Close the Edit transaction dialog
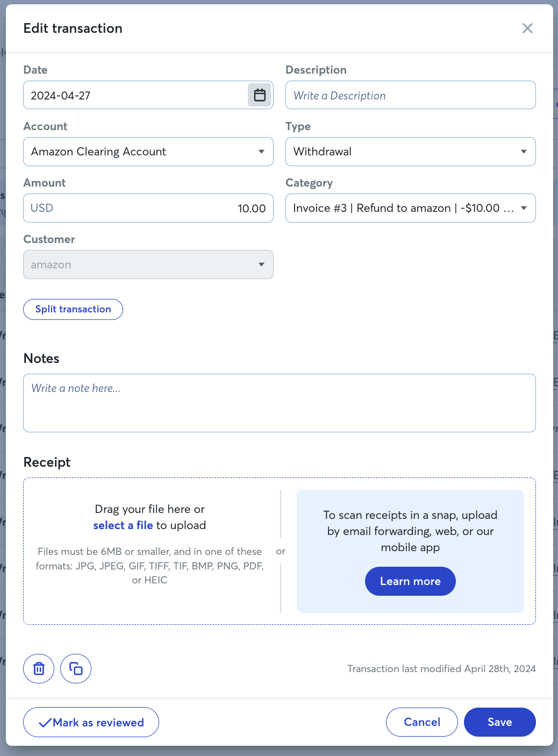The width and height of the screenshot is (558, 756). pos(527,28)
